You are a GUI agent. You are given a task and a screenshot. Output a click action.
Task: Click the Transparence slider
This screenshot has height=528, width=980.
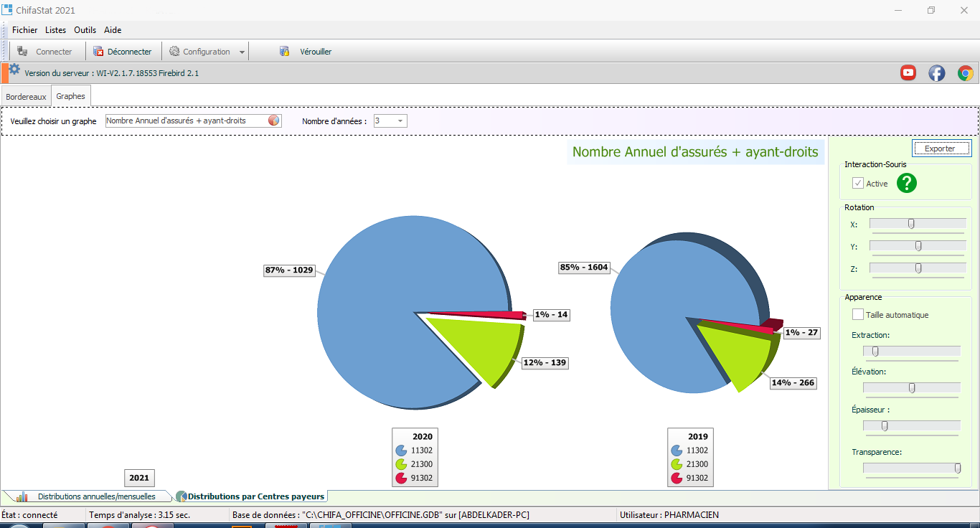911,468
